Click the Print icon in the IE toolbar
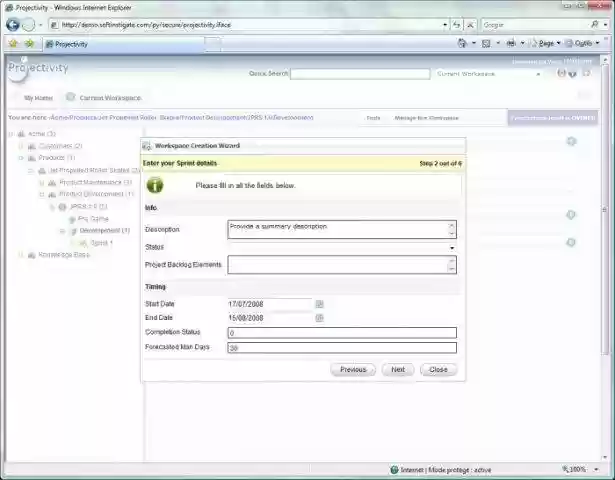This screenshot has height=480, width=615. click(511, 43)
